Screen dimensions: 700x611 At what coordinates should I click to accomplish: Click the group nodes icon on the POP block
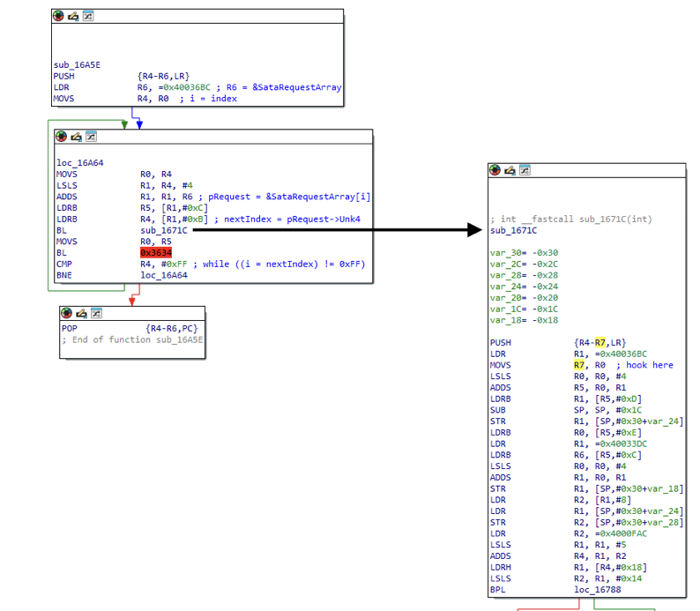tap(96, 313)
